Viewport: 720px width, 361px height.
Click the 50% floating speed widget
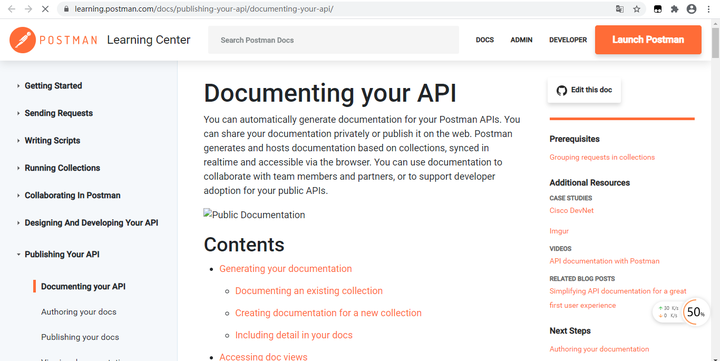(x=695, y=312)
